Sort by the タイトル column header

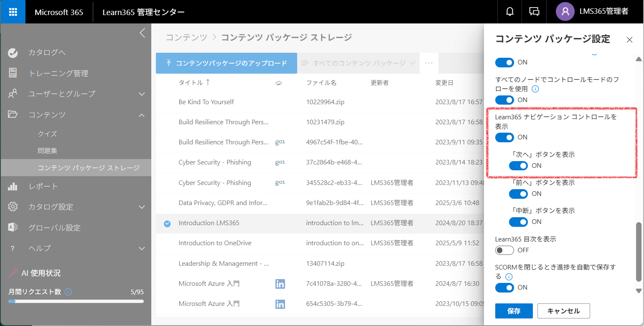(194, 83)
